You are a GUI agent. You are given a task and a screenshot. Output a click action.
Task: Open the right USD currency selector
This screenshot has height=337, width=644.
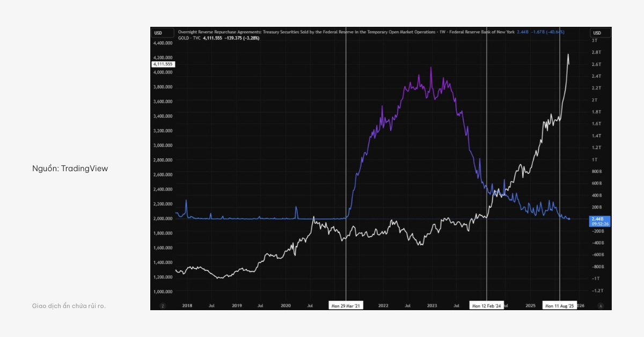coord(597,33)
